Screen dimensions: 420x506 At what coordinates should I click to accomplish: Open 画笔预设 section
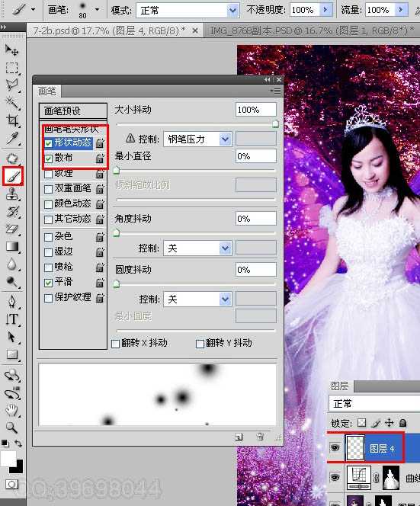(x=73, y=111)
